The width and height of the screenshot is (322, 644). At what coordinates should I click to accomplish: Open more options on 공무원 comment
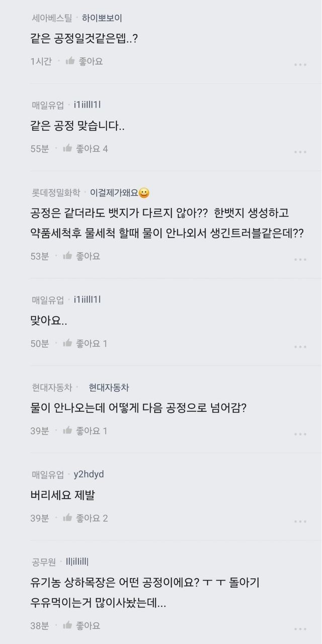point(300,629)
